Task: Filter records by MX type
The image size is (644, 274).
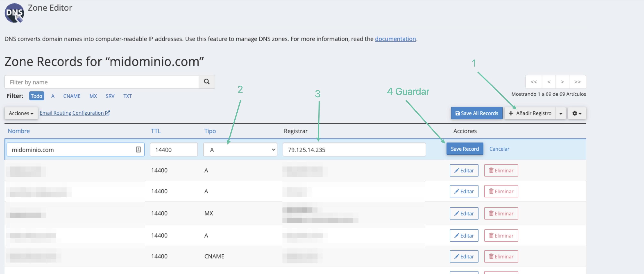Action: coord(93,96)
